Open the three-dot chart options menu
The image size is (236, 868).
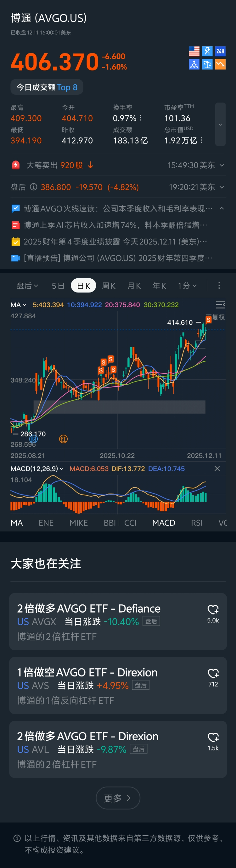coord(219,286)
